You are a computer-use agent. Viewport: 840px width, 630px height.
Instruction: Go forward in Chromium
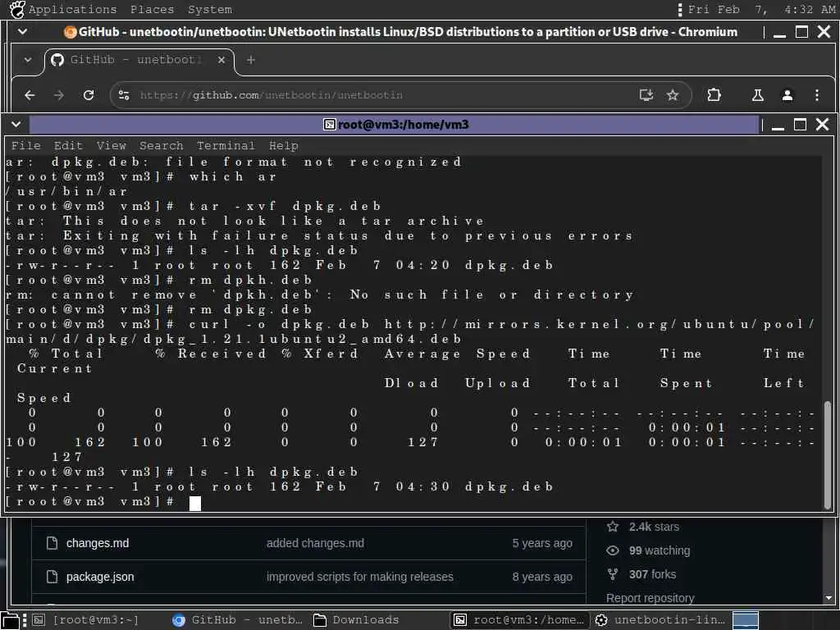59,95
